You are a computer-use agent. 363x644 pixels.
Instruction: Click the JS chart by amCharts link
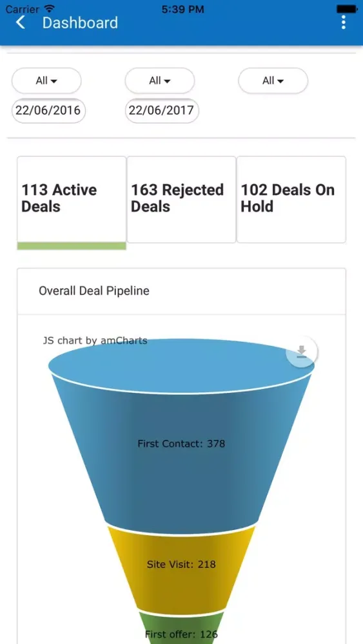point(95,341)
